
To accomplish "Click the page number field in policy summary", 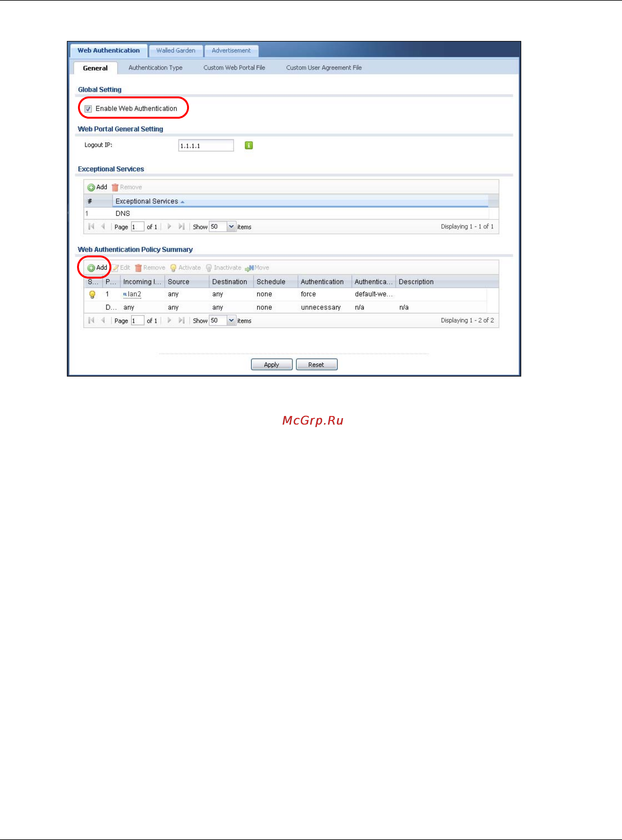I will point(137,321).
